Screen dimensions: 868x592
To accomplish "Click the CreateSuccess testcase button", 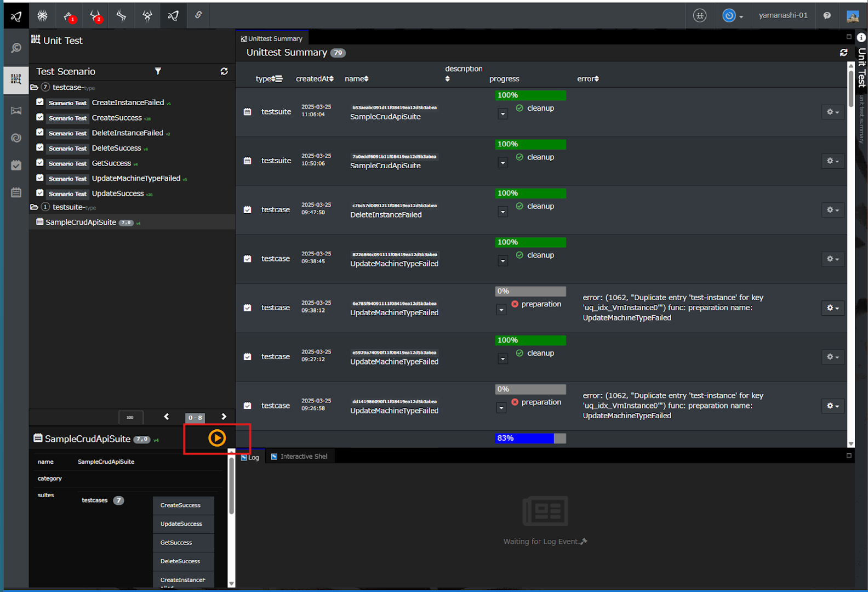I will [x=181, y=505].
